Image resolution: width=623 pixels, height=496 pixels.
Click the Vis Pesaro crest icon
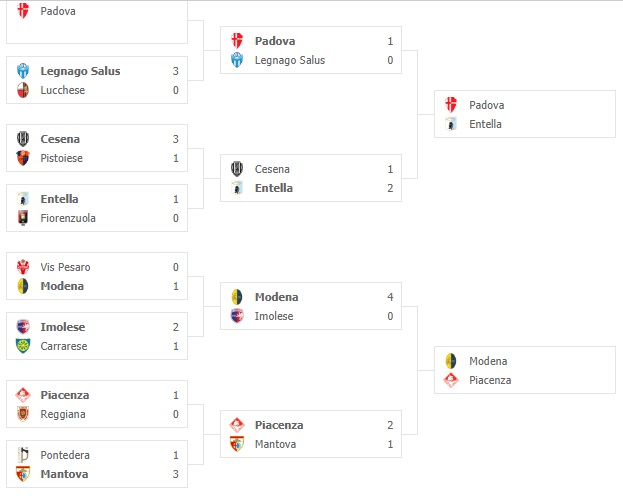click(x=23, y=267)
